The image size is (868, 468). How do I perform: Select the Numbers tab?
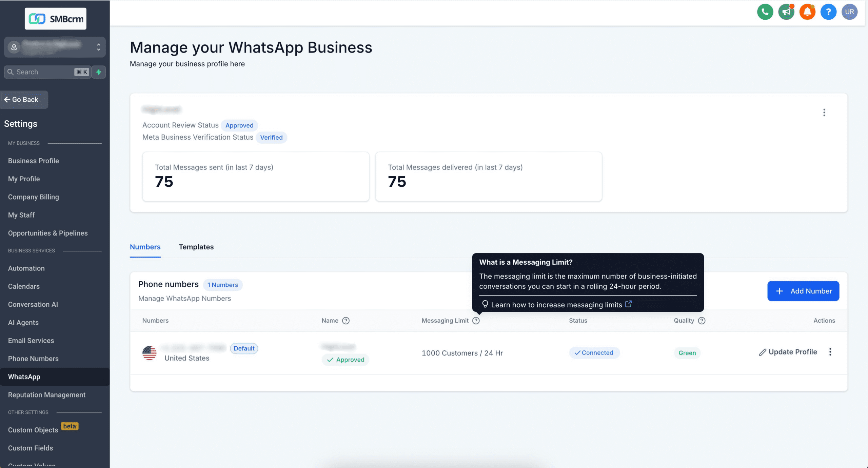(x=145, y=247)
